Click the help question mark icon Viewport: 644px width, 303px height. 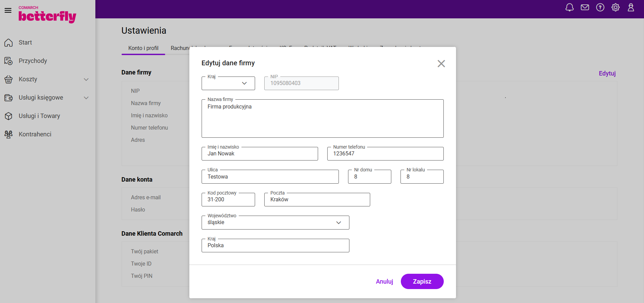(x=600, y=7)
